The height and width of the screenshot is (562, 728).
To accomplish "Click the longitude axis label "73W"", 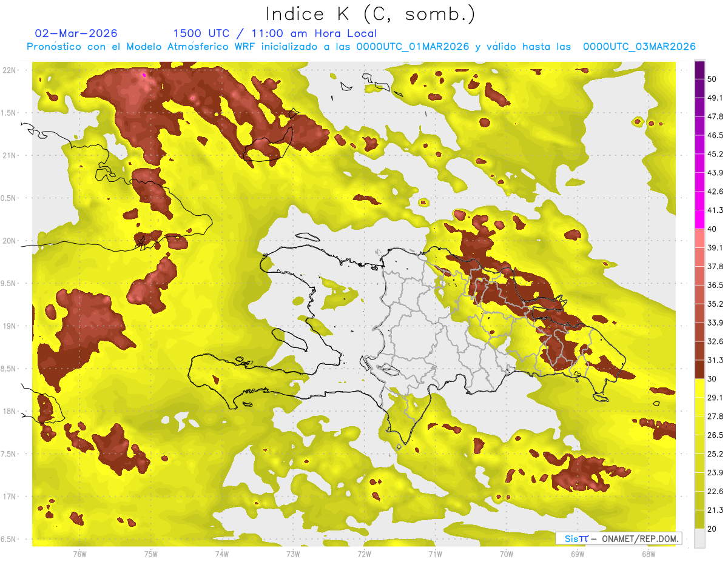I will pyautogui.click(x=293, y=554).
